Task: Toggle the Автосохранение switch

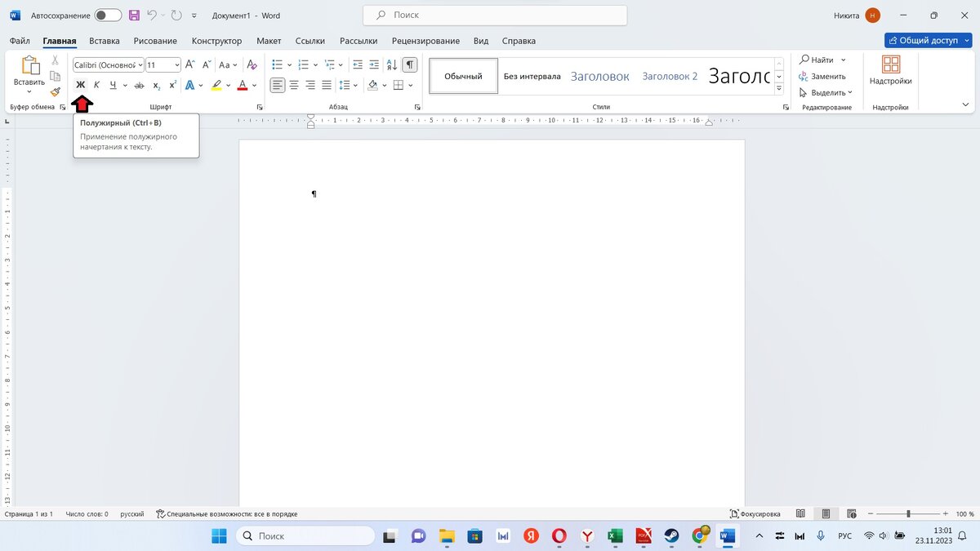Action: (x=108, y=16)
